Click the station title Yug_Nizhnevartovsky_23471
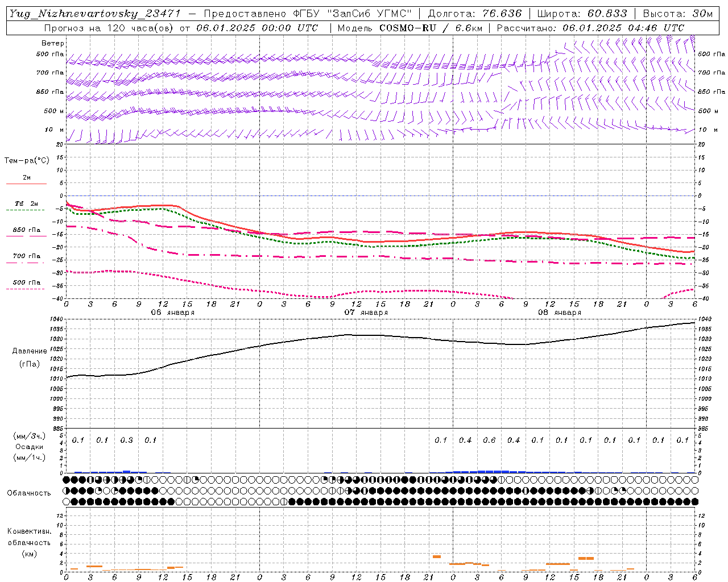This screenshot has height=582, width=728. pos(95,14)
